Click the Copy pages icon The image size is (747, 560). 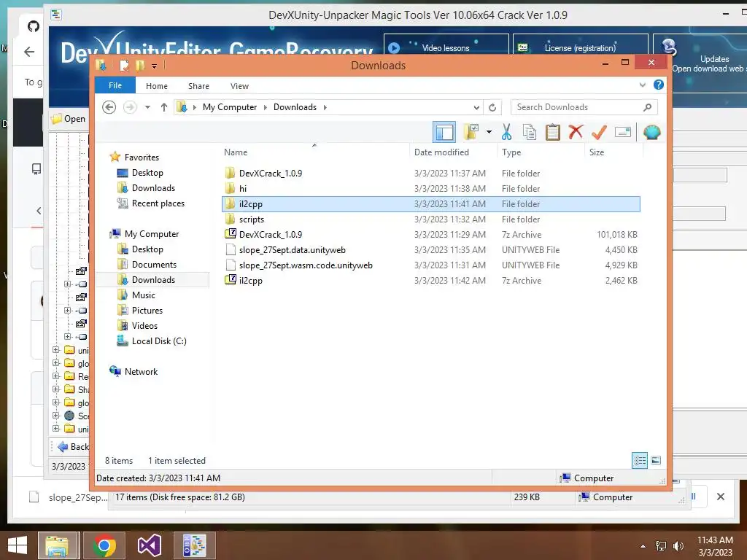(530, 132)
